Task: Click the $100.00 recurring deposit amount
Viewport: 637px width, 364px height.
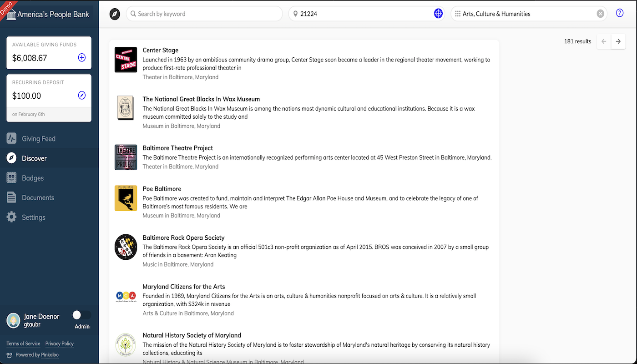Action: (27, 96)
